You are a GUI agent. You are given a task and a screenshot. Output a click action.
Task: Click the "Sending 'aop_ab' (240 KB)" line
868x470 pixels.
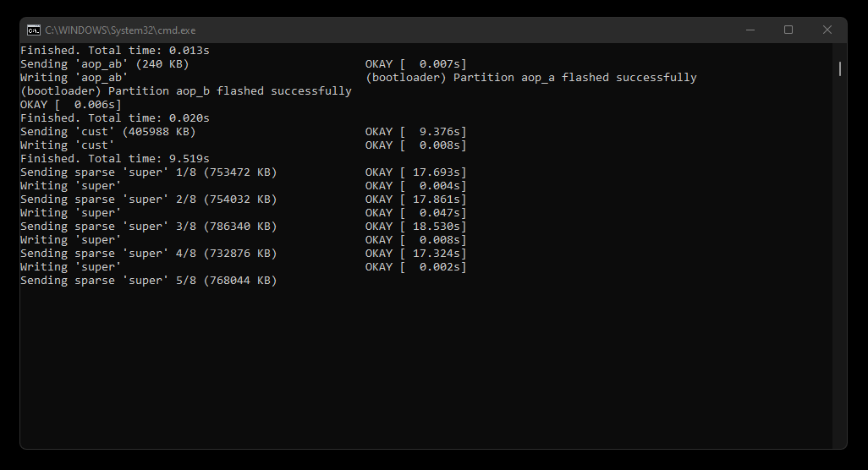click(x=105, y=64)
